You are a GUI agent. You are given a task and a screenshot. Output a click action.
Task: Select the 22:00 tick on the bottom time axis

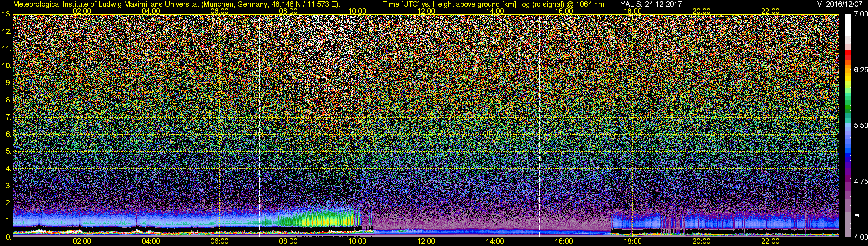click(x=770, y=242)
